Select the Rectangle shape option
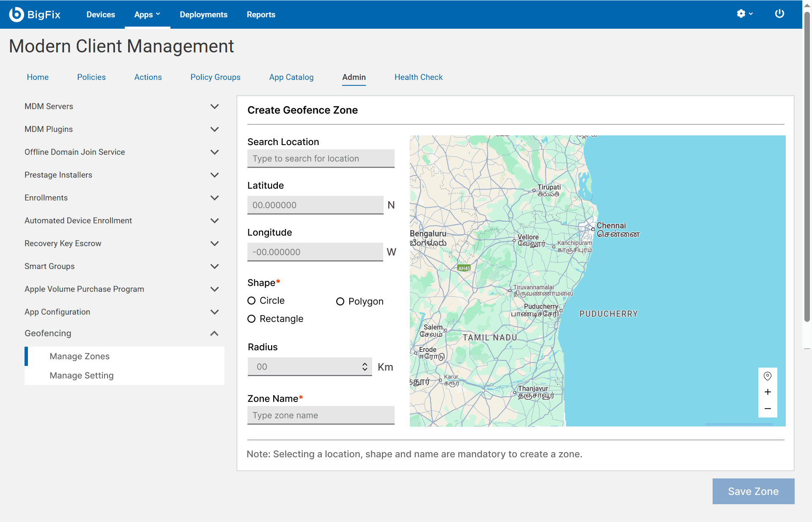This screenshot has height=522, width=812. [252, 319]
